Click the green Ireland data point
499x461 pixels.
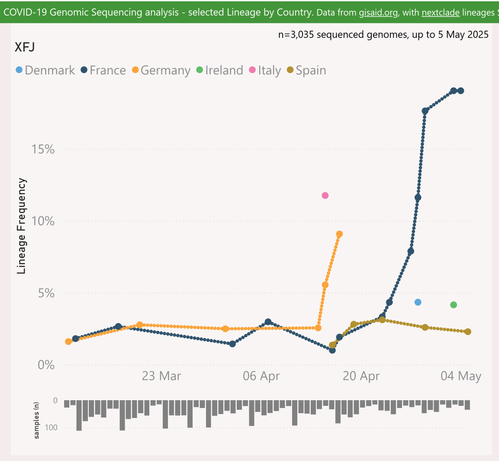coord(453,305)
